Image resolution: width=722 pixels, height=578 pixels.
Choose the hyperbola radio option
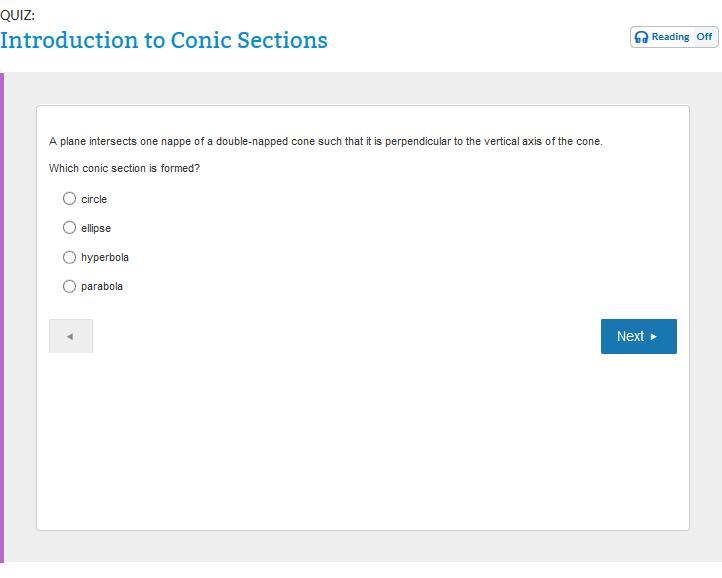point(69,257)
